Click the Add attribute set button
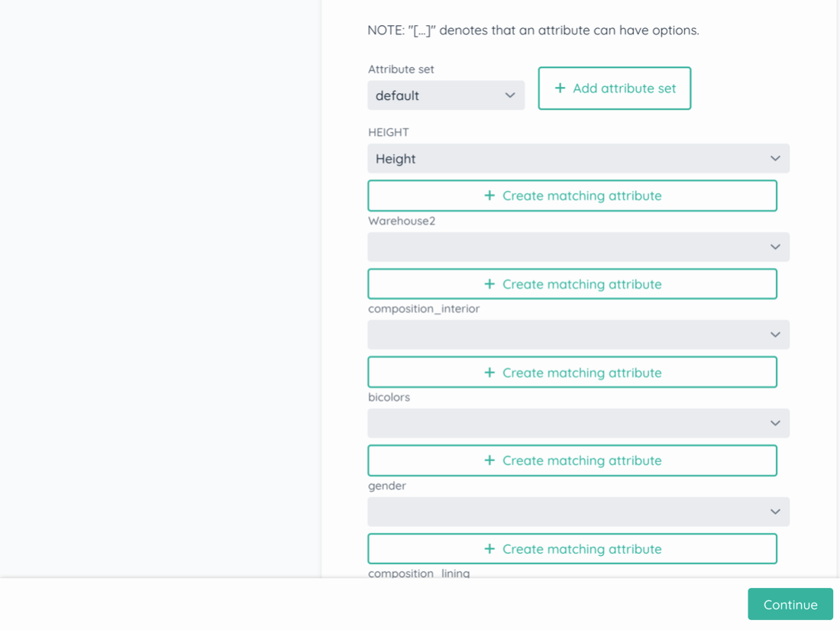840x630 pixels. (614, 89)
